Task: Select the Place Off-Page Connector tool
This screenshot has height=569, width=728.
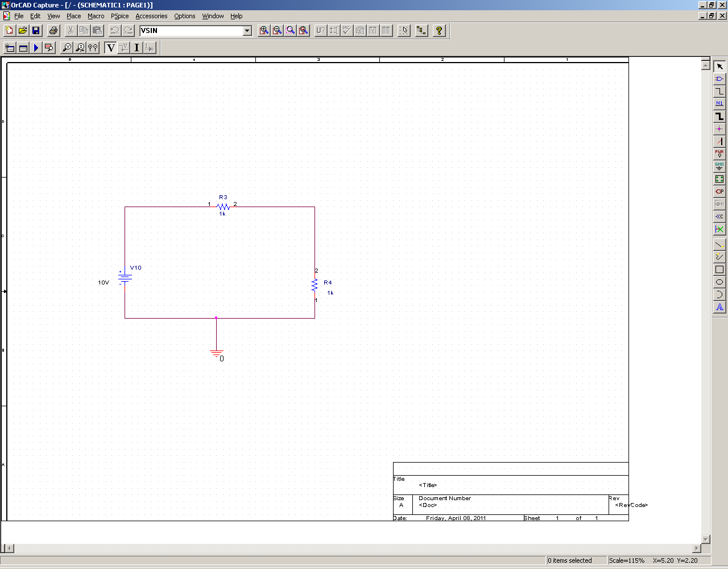Action: [x=719, y=217]
